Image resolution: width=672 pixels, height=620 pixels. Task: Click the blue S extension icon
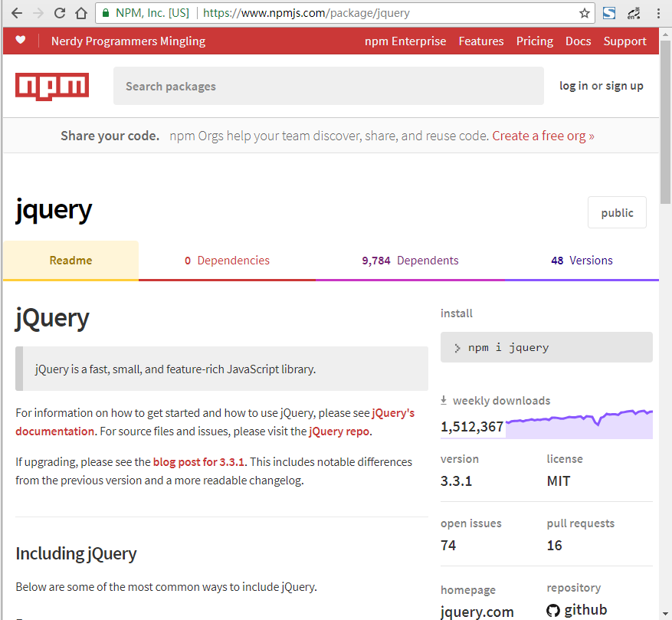(609, 13)
